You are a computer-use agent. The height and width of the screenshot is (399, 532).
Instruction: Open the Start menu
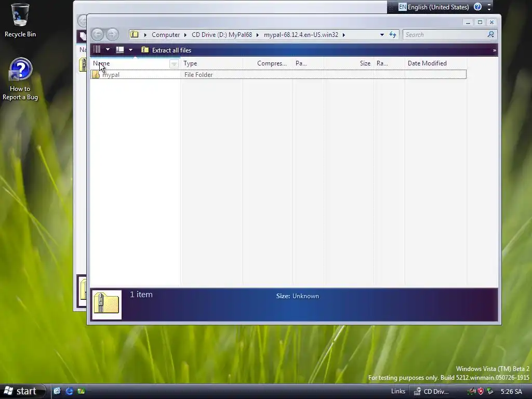click(x=22, y=391)
